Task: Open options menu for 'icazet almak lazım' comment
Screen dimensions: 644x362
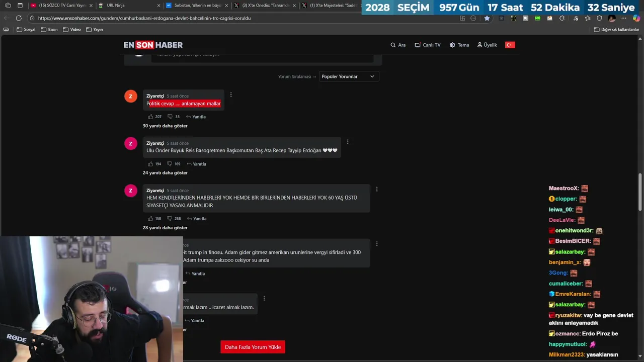Action: [x=264, y=298]
